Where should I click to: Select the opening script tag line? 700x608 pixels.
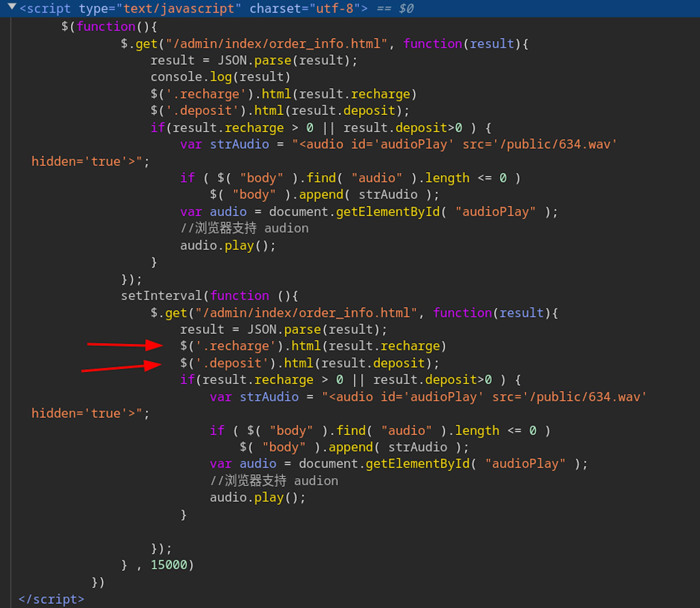350,8
